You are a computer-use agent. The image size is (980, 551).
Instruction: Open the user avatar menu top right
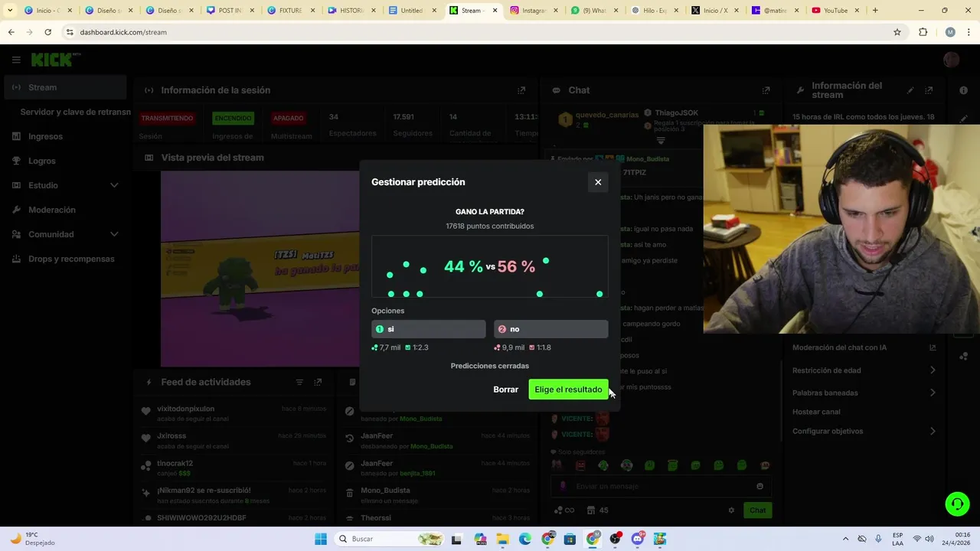[x=952, y=60]
